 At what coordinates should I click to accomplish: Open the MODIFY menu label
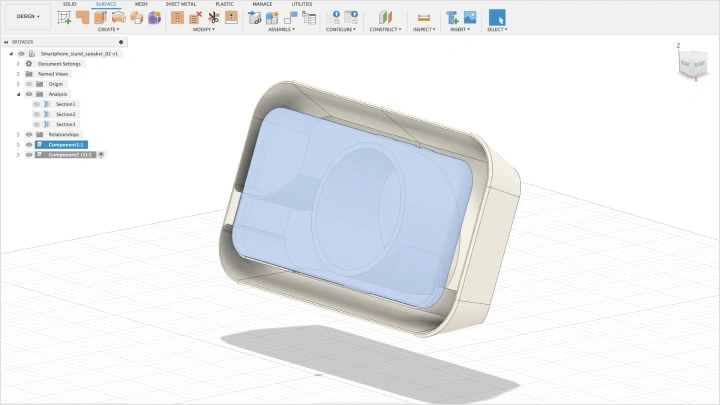click(x=203, y=30)
